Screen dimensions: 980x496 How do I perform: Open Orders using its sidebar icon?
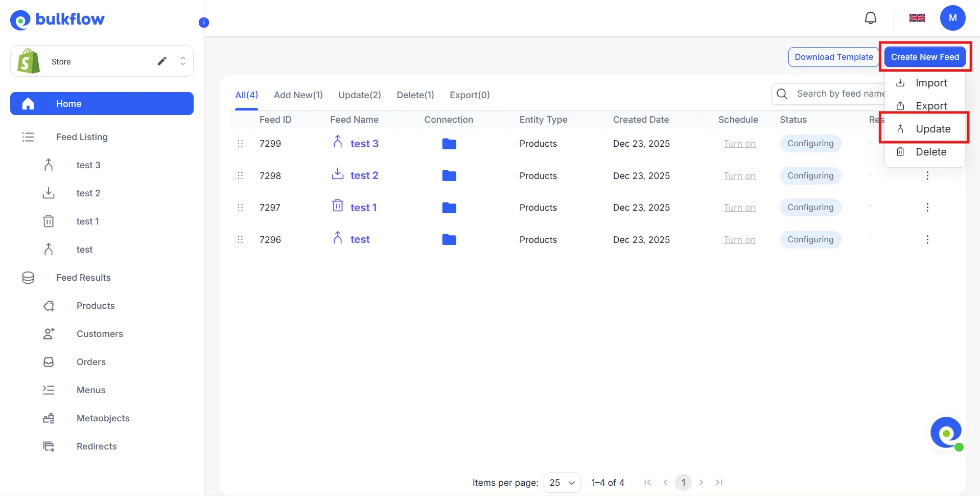point(48,362)
